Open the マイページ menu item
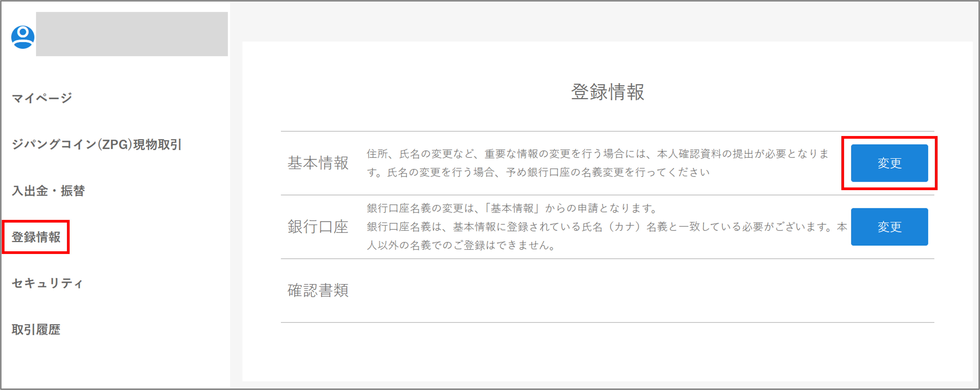This screenshot has height=390, width=980. point(42,98)
